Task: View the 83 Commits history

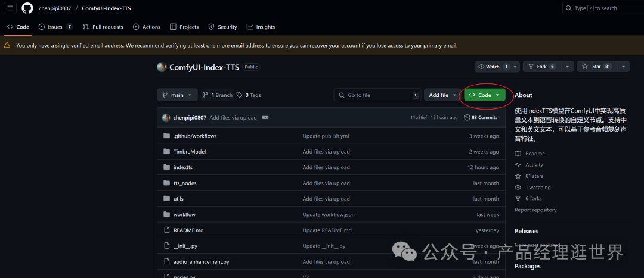Action: (481, 118)
